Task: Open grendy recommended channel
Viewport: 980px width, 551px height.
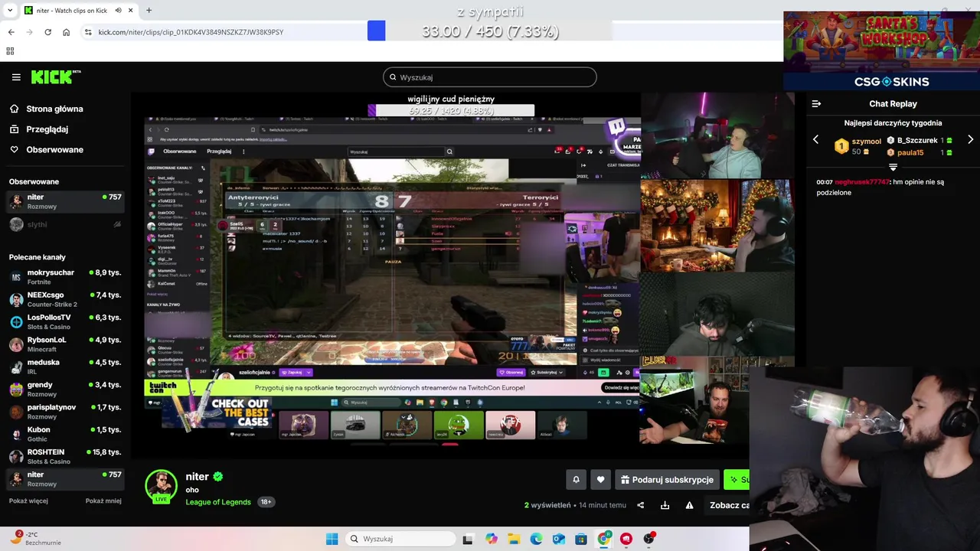Action: [x=65, y=389]
